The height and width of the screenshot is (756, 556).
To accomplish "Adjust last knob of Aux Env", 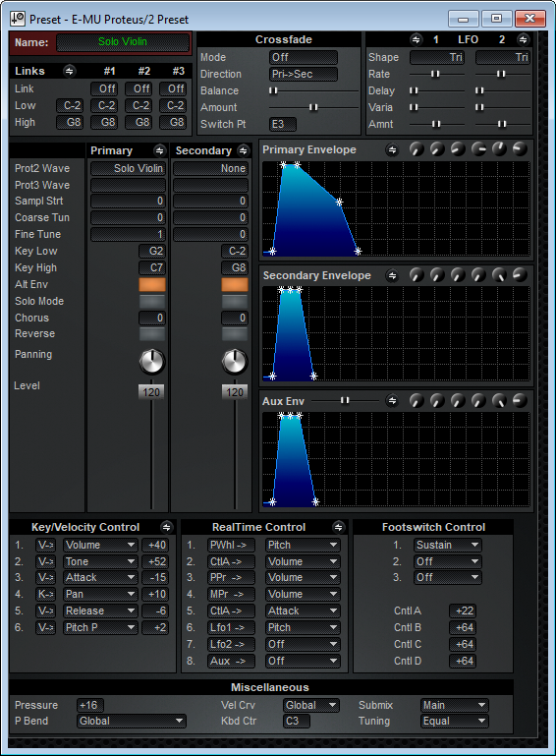I will [520, 400].
